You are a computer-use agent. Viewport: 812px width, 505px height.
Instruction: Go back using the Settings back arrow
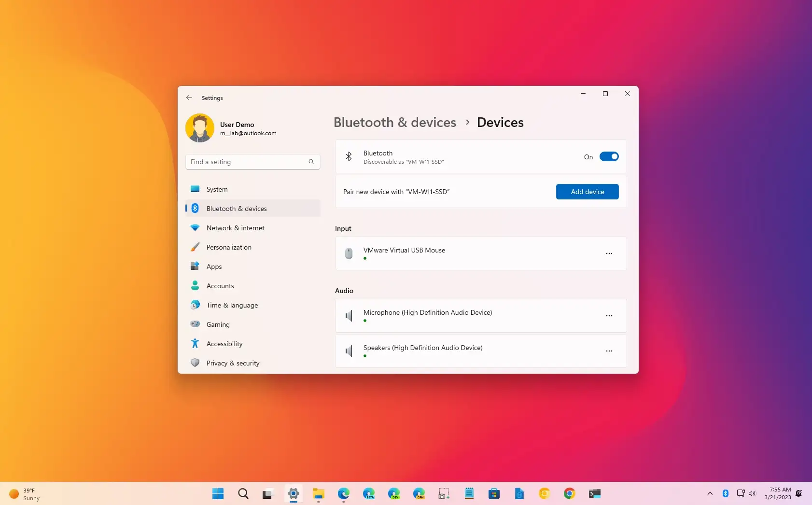click(189, 98)
